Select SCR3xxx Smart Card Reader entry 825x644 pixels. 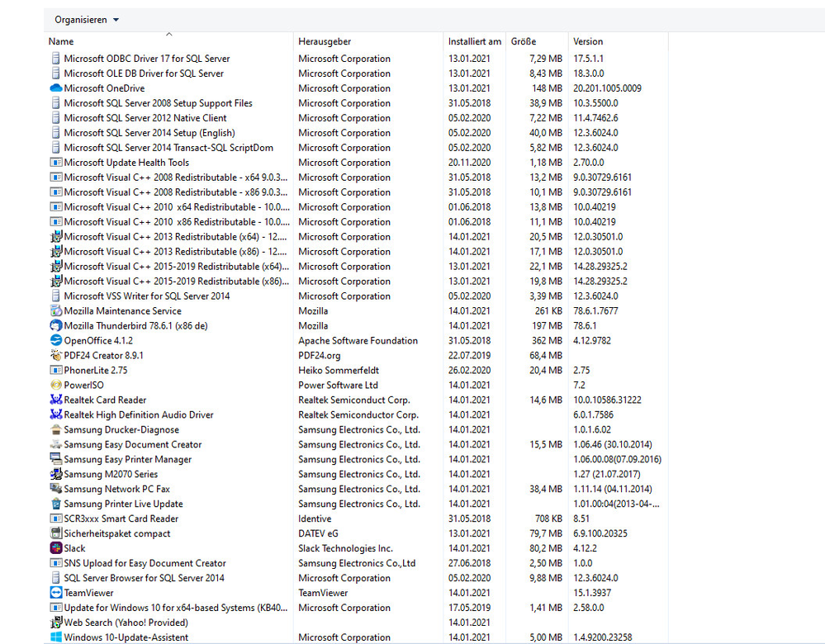pyautogui.click(x=121, y=519)
